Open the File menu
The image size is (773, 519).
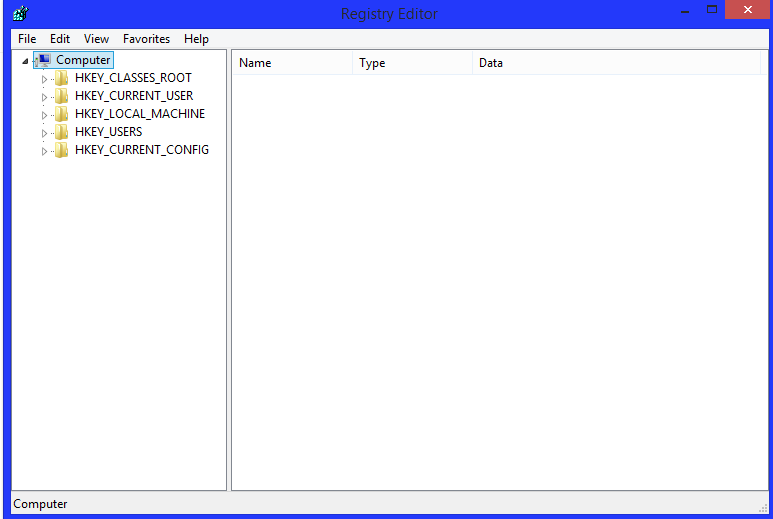click(27, 39)
